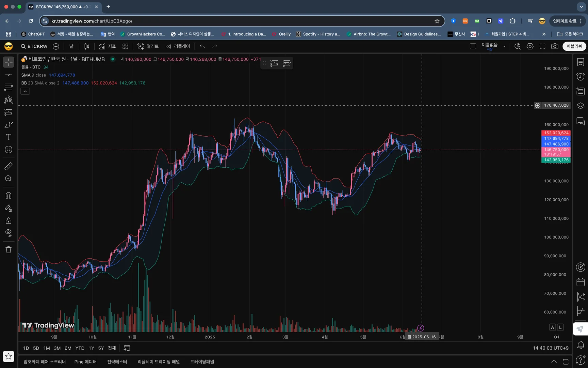Click the 리플레이 replay button
Screen dimensions: 588x368
pos(178,46)
